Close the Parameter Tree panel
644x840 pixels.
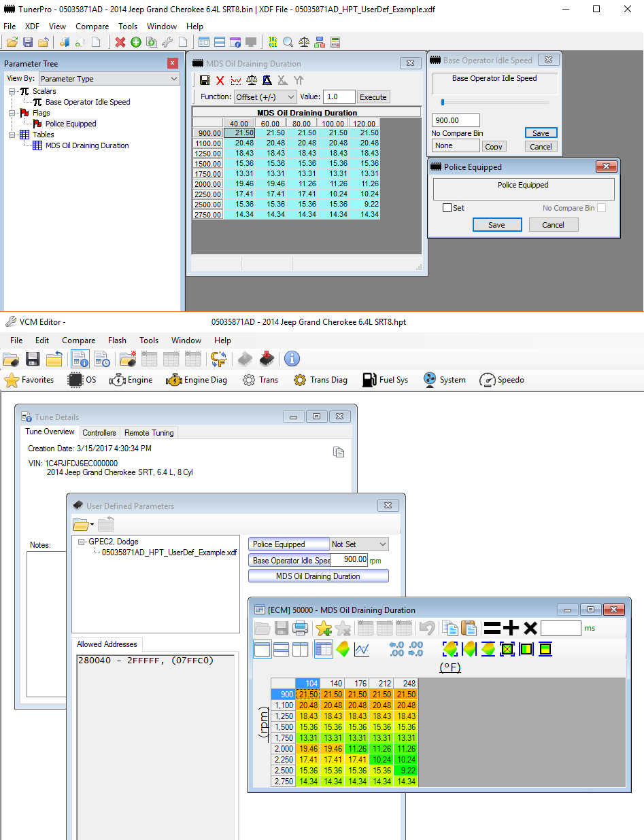point(172,63)
